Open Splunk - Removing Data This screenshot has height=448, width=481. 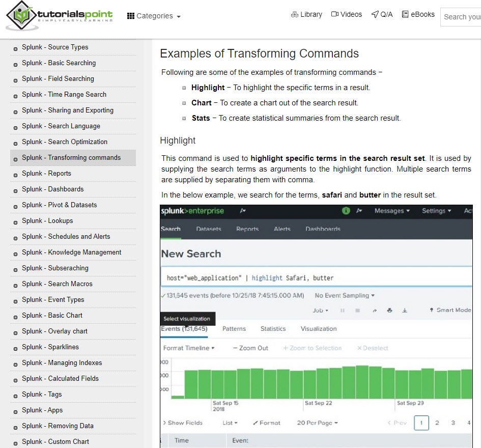click(x=58, y=426)
